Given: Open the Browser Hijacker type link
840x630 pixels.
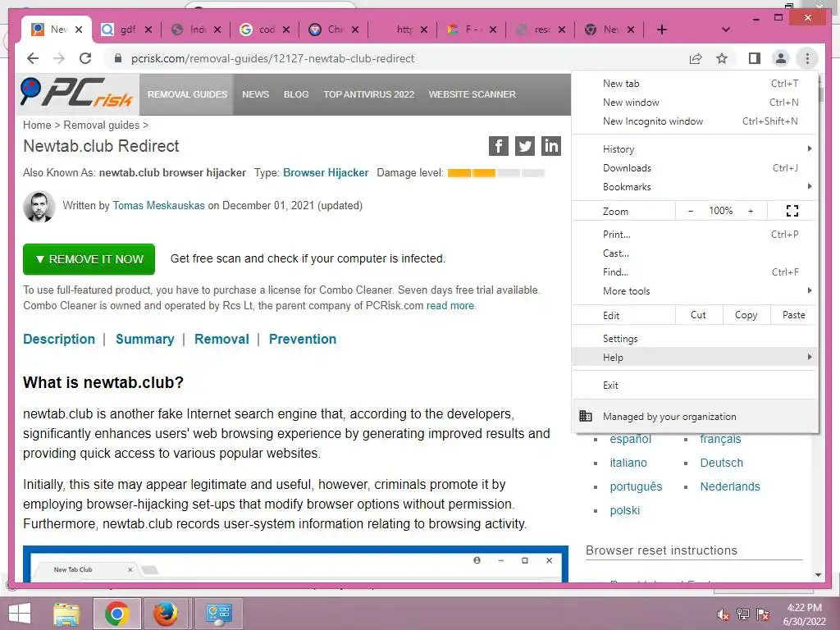Looking at the screenshot, I should (326, 172).
